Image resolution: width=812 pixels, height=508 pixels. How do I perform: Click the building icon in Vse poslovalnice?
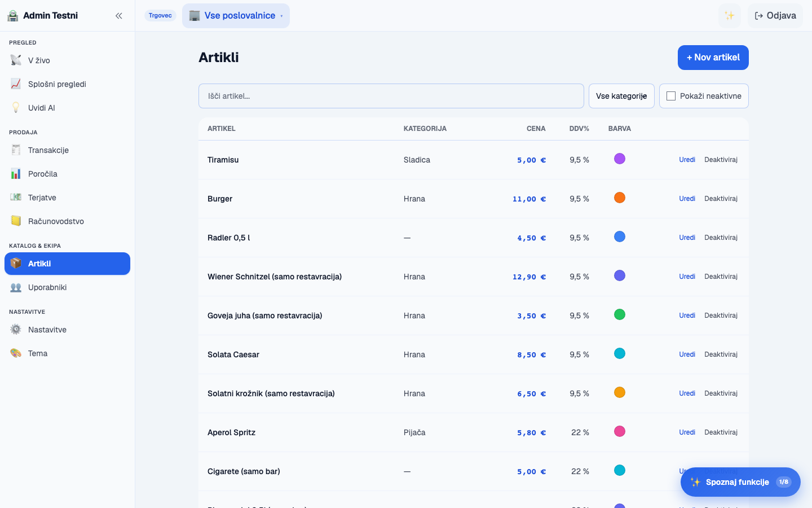(x=195, y=16)
